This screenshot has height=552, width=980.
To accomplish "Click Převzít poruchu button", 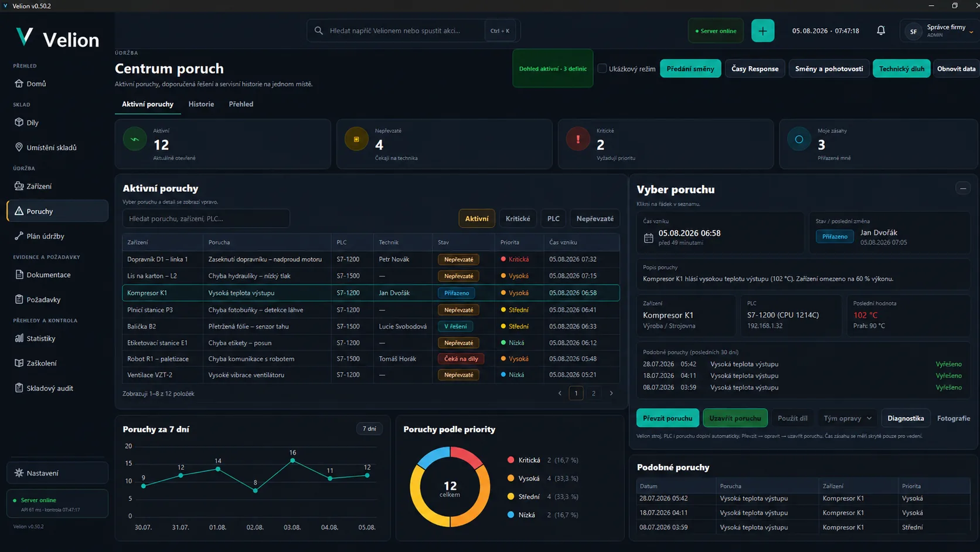I will (668, 418).
